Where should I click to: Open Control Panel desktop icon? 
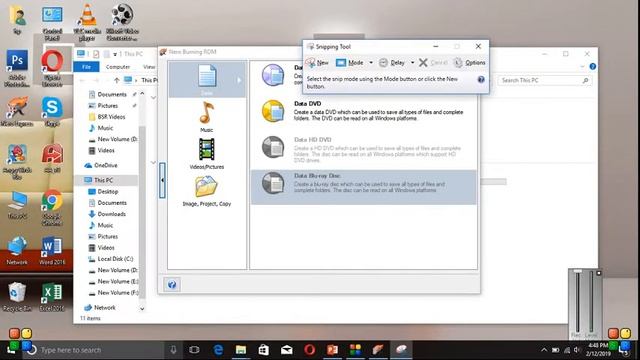pos(52,22)
